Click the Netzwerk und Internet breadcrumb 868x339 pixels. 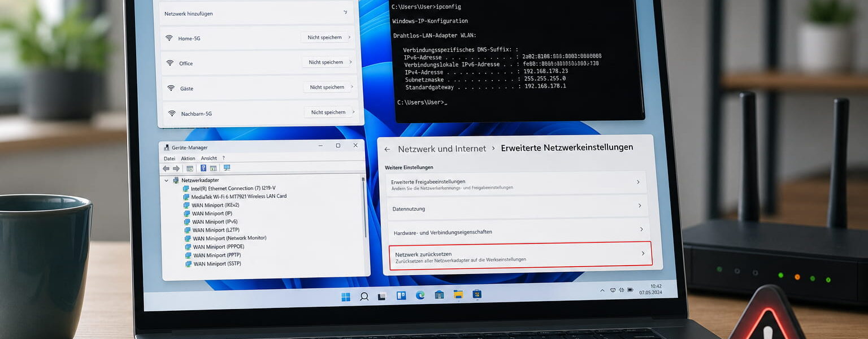coord(442,149)
